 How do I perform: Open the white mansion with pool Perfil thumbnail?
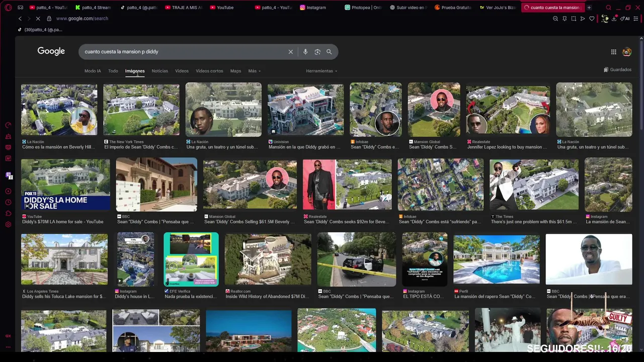tap(497, 259)
